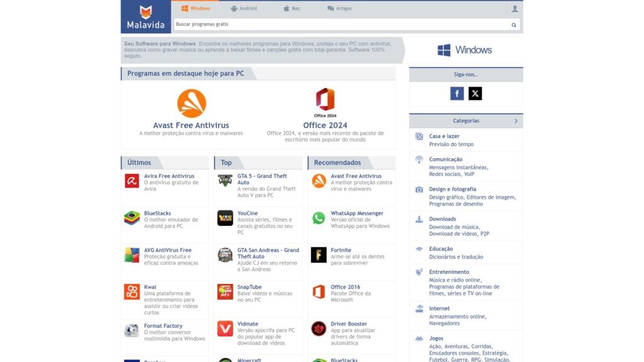Open the Educação category link

tap(441, 249)
